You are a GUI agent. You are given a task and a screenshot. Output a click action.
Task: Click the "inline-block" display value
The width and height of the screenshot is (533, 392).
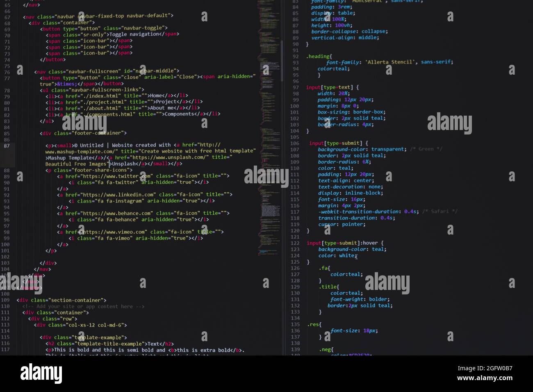[364, 193]
